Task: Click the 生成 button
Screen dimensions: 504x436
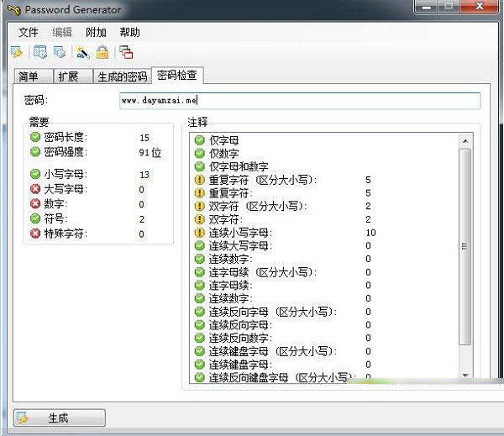Action: pos(60,418)
